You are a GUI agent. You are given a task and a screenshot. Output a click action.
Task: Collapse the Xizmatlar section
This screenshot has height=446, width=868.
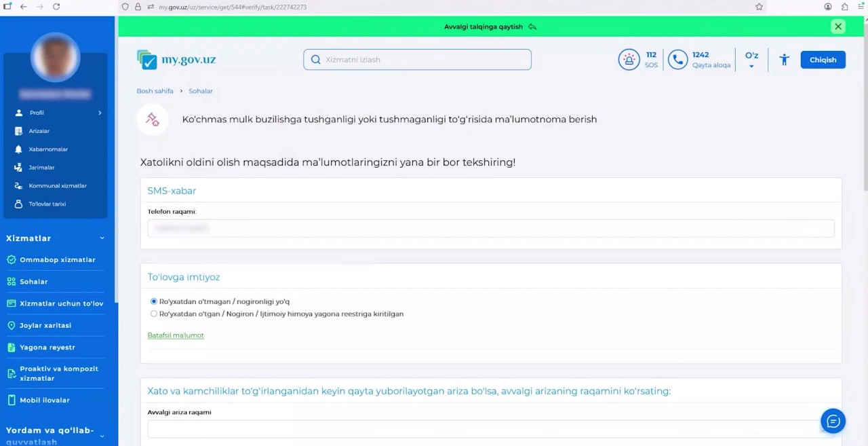[102, 238]
